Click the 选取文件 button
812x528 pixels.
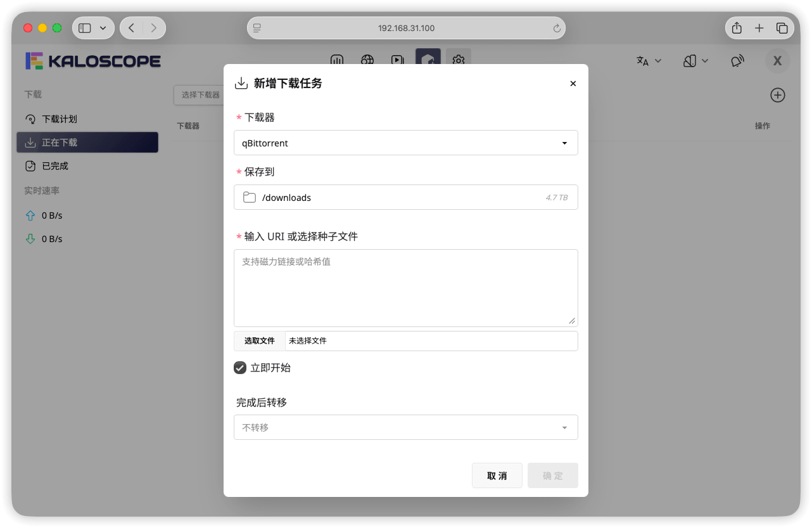tap(260, 341)
